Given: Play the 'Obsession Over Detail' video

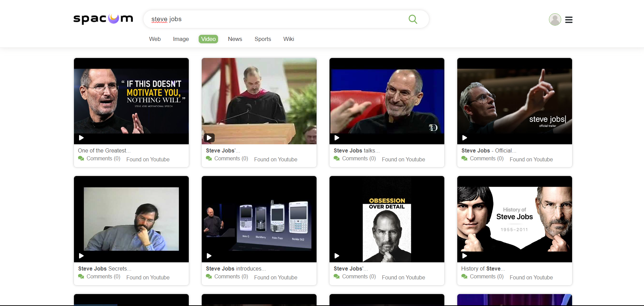Looking at the screenshot, I should (337, 256).
